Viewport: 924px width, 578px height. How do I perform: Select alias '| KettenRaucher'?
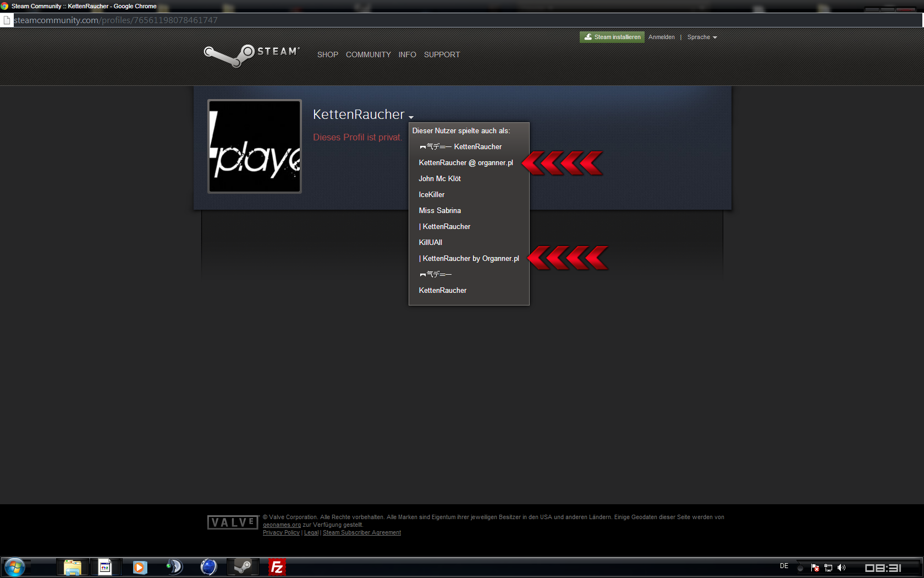click(444, 226)
